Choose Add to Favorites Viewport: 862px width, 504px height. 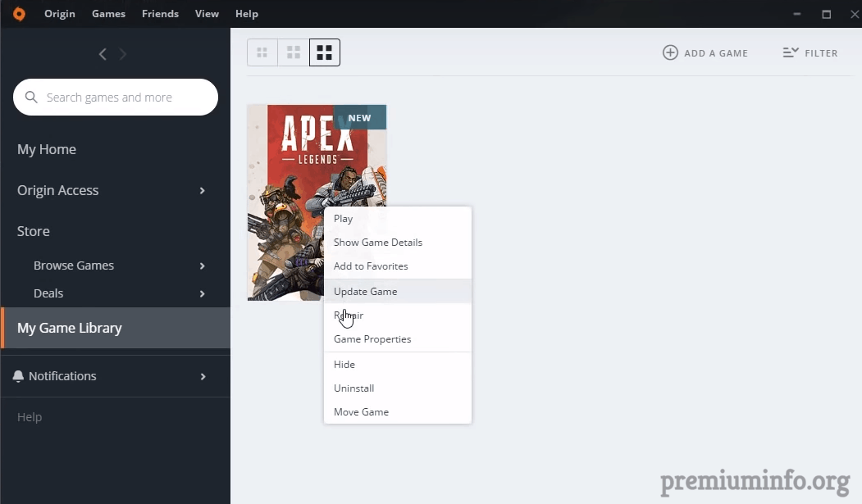coord(398,266)
